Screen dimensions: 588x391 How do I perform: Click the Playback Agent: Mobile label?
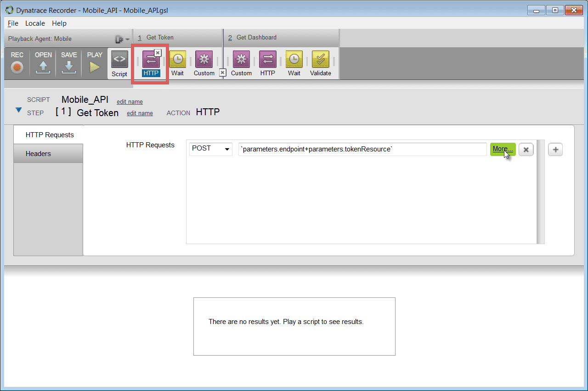[40, 39]
